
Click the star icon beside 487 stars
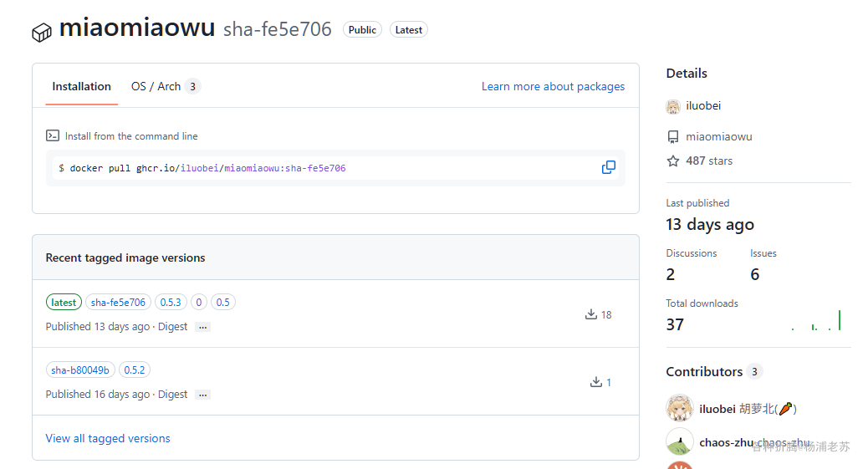click(x=673, y=161)
